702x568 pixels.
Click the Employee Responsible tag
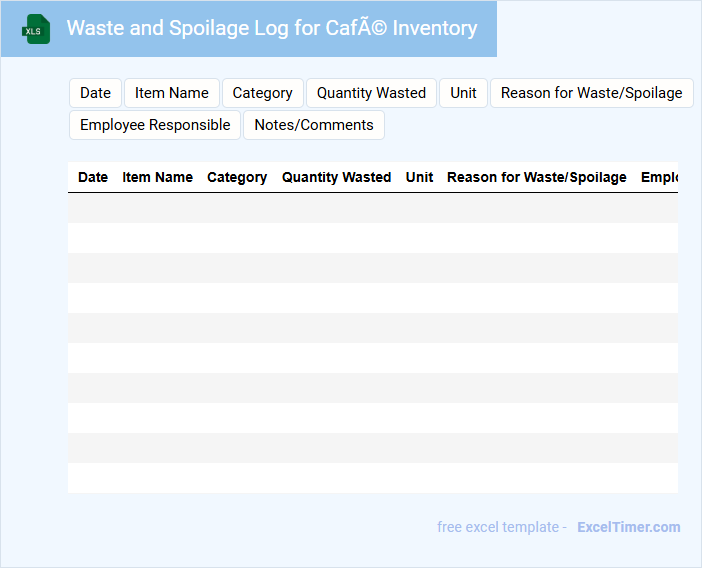[155, 125]
